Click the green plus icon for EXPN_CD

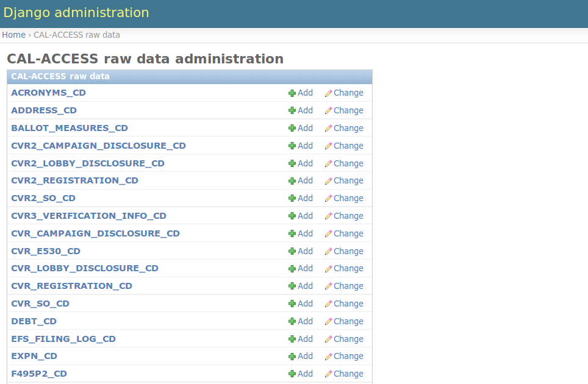(292, 357)
